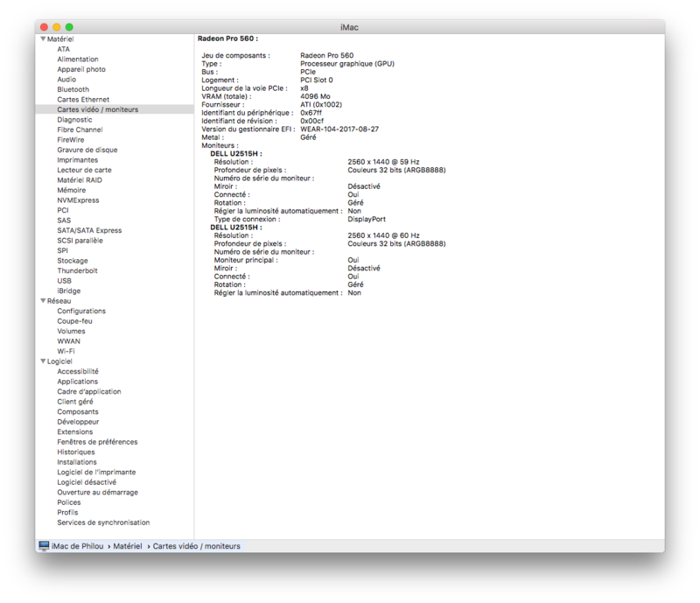700x603 pixels.
Task: Open Historiques entry
Action: pyautogui.click(x=76, y=452)
